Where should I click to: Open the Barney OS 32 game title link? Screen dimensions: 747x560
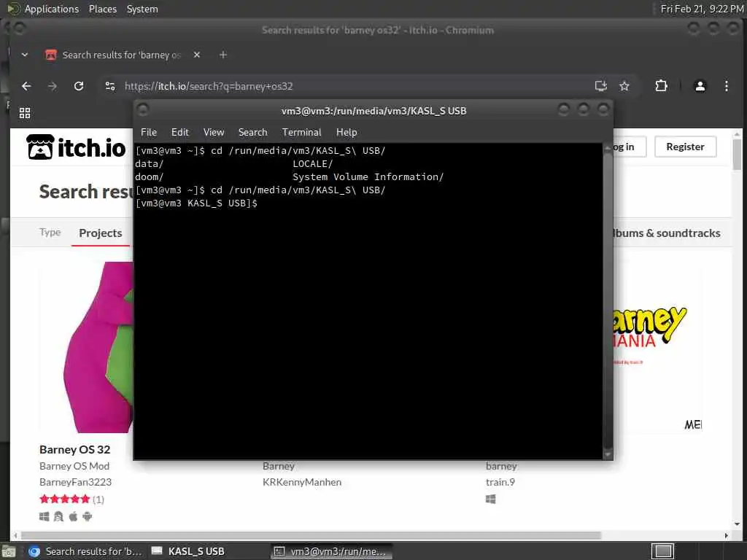(x=75, y=449)
